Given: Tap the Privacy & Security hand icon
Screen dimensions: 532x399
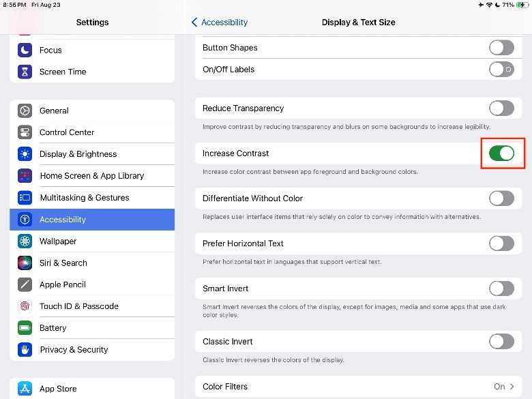Looking at the screenshot, I should point(25,350).
